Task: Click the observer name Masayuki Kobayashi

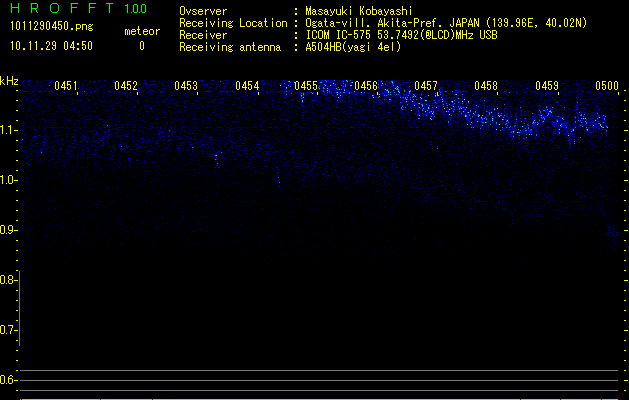Action: point(359,11)
